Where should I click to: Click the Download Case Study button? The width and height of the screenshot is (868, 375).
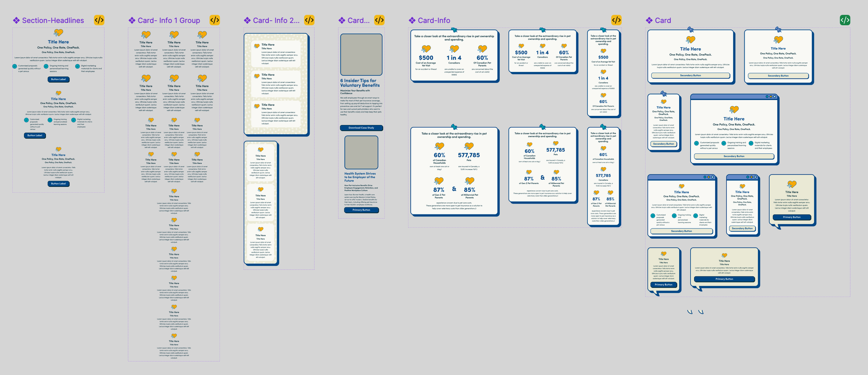(361, 128)
